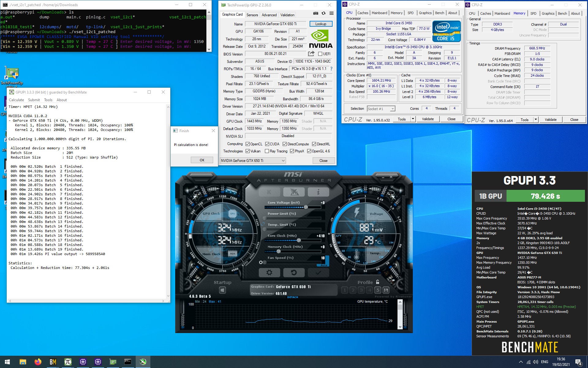Click the command prompt taskbar icon
The image size is (588, 368).
(x=128, y=362)
